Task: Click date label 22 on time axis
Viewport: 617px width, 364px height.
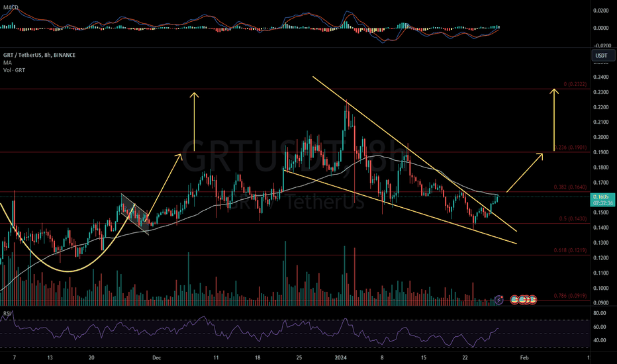Action: click(465, 357)
